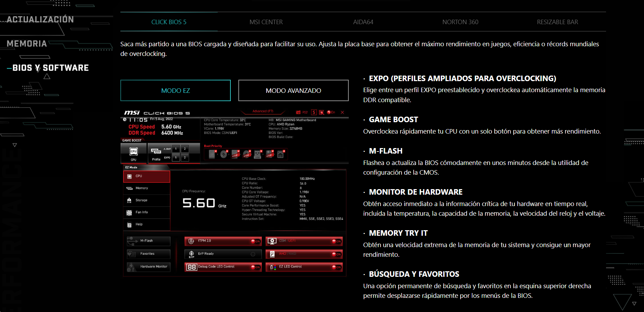
Task: Click the down arrow in the left sidebar
Action: point(14,145)
